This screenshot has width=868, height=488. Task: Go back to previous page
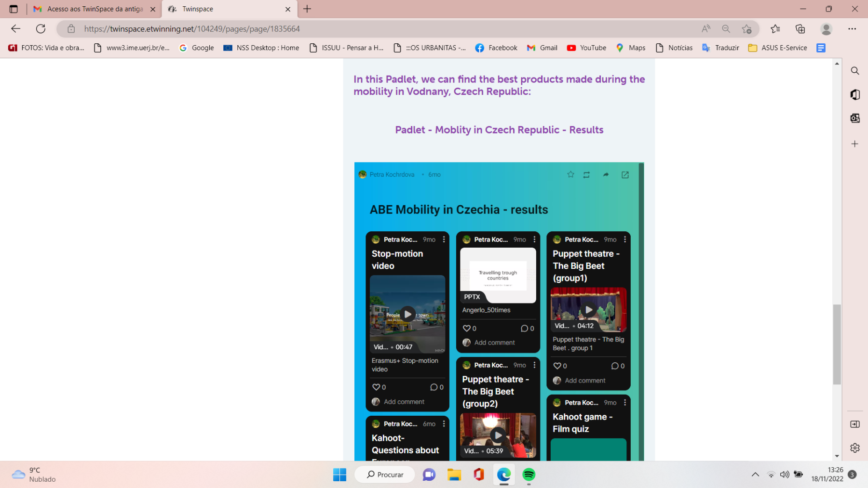(x=16, y=29)
